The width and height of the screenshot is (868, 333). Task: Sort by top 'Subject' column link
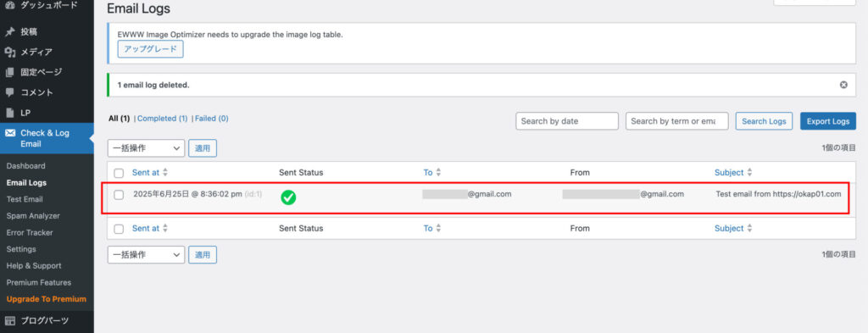coord(729,173)
